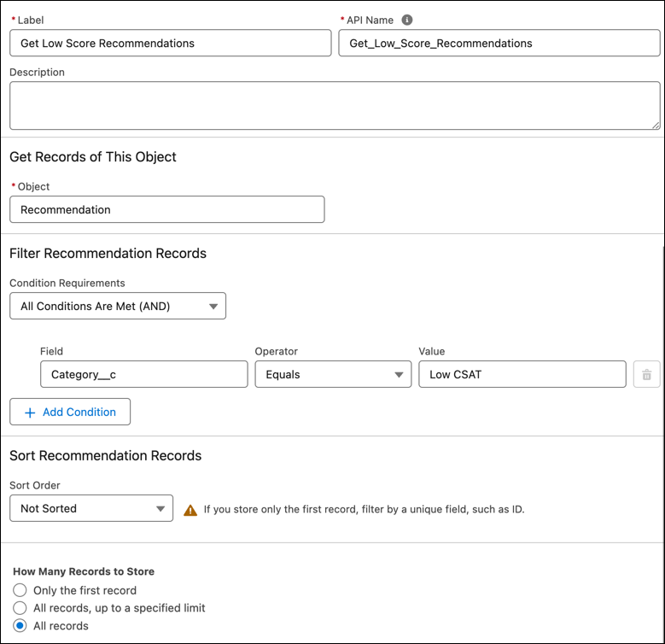Click the Filter Recommendation Records heading

108,254
